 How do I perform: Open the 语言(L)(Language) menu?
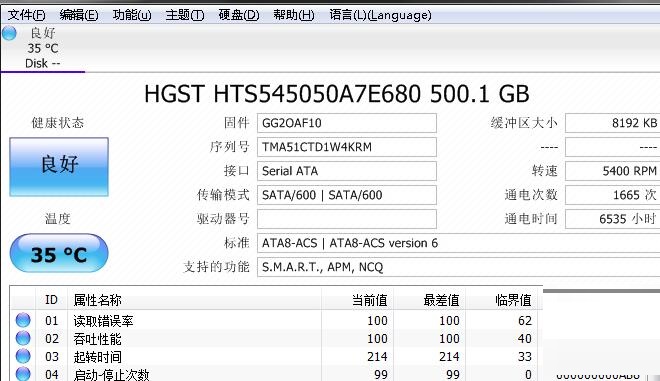coord(380,15)
